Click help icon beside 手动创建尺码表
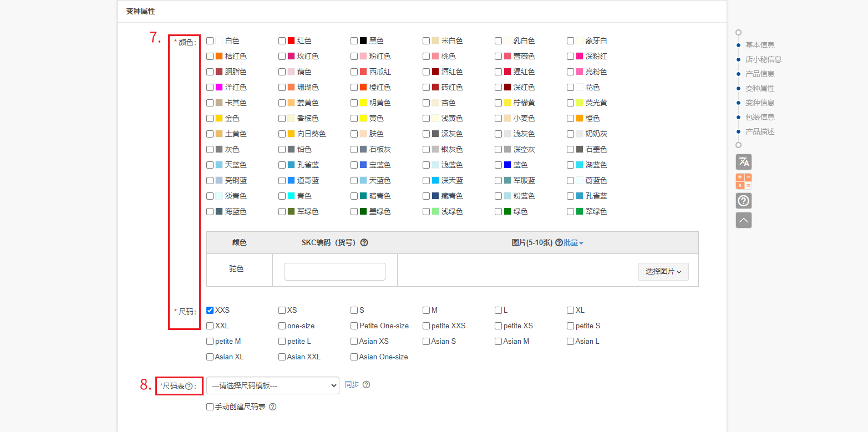 click(272, 406)
